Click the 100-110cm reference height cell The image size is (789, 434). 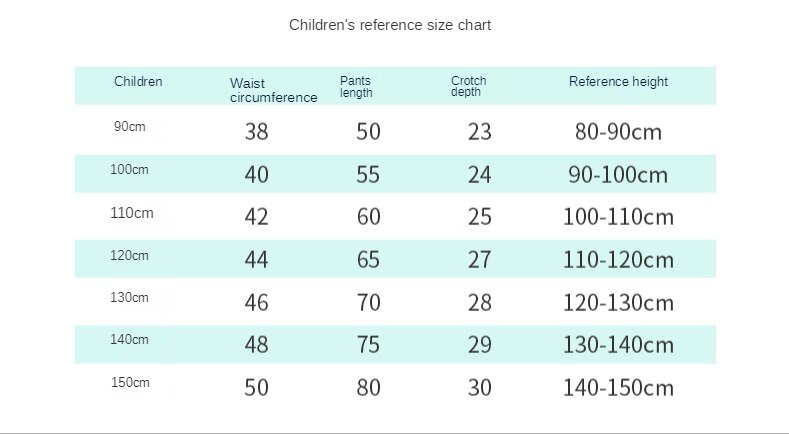tap(618, 217)
